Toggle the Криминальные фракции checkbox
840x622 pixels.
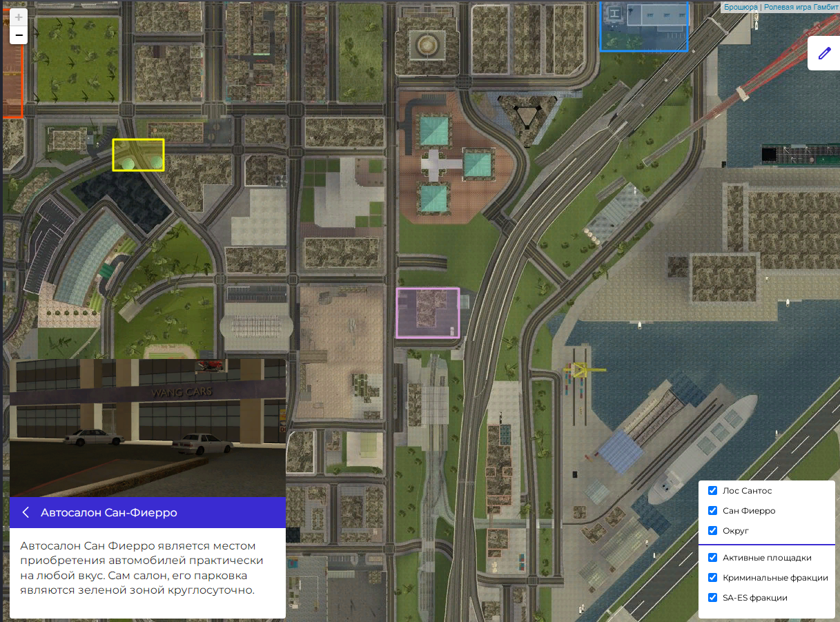(x=713, y=578)
